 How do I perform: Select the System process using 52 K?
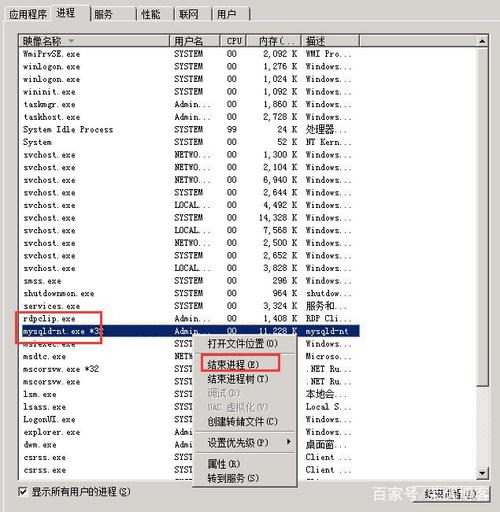[189, 142]
